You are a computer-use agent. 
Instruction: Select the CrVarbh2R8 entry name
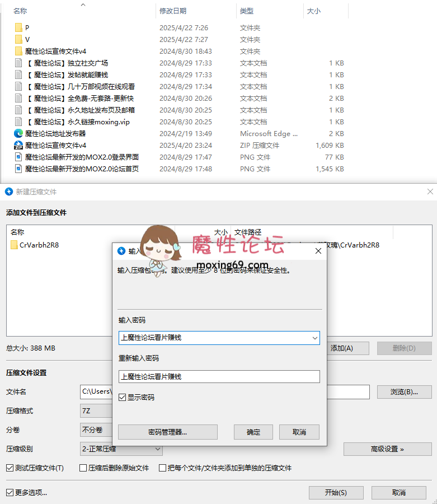[x=39, y=245]
